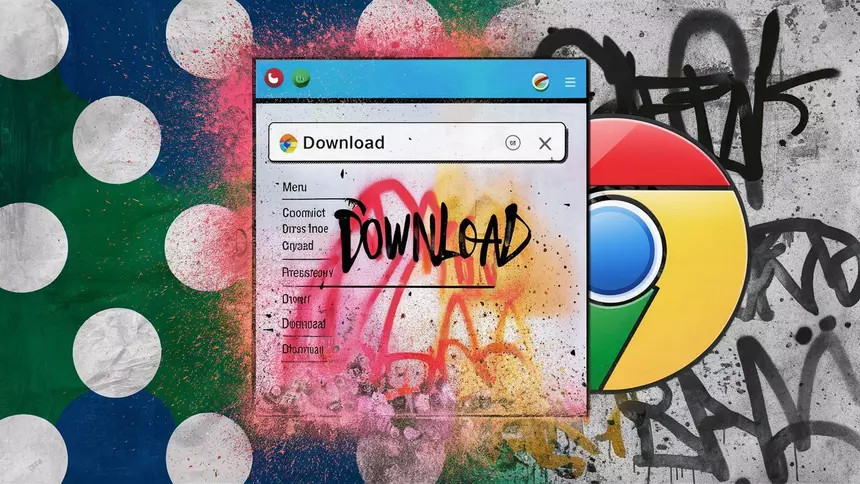The width and height of the screenshot is (860, 484).
Task: Select the "Menu" entry in the list
Action: [x=295, y=187]
